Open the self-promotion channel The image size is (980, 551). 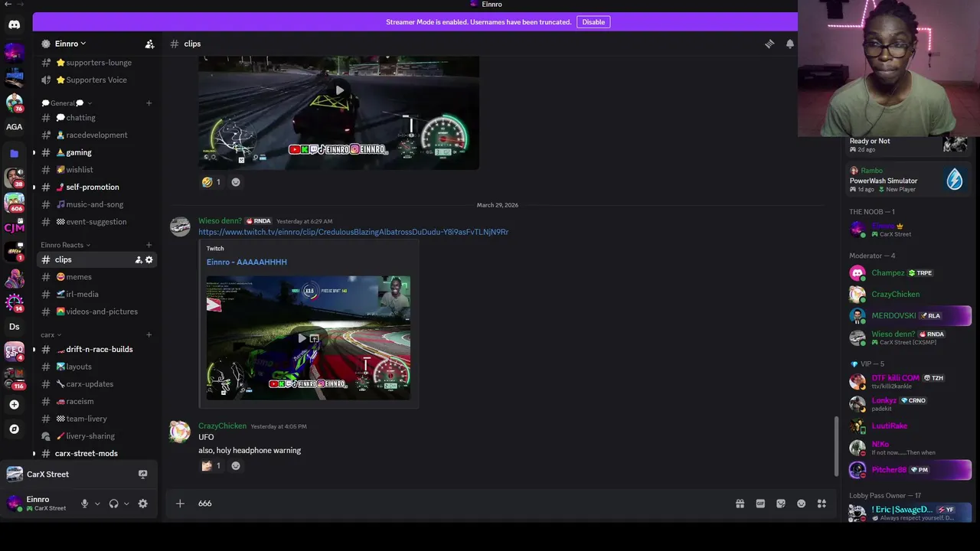click(96, 187)
